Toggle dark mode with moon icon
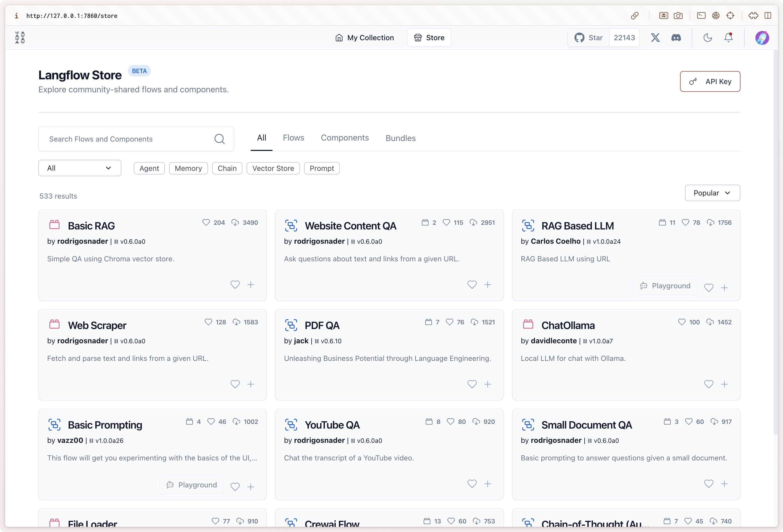This screenshot has width=783, height=532. pos(708,37)
